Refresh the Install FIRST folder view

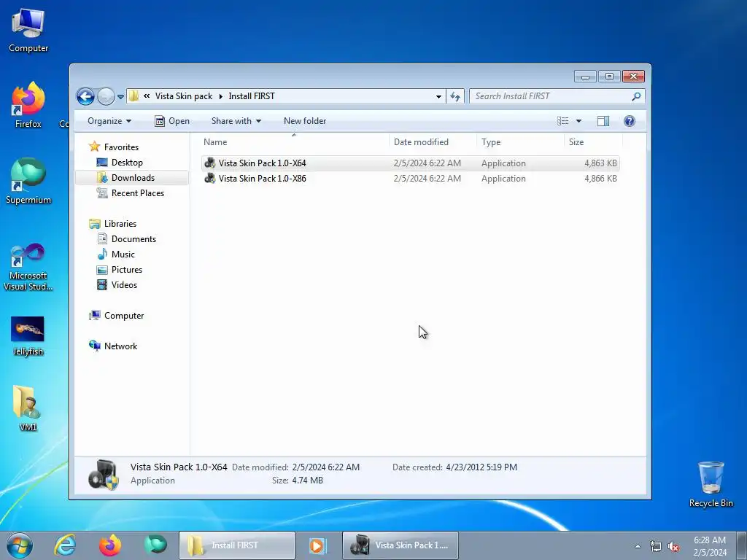[x=455, y=97]
